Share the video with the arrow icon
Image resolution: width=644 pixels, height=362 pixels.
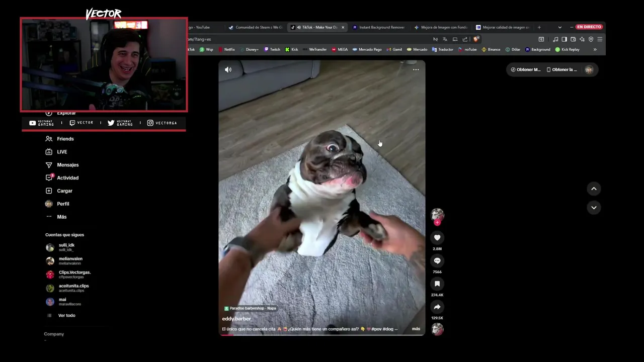point(437,307)
